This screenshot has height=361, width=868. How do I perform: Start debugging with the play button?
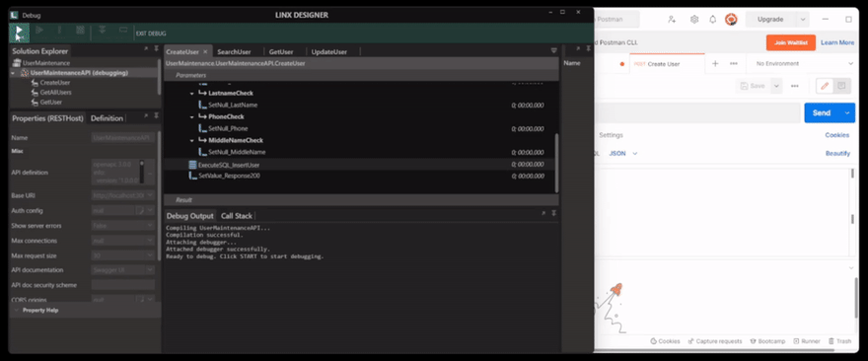19,32
